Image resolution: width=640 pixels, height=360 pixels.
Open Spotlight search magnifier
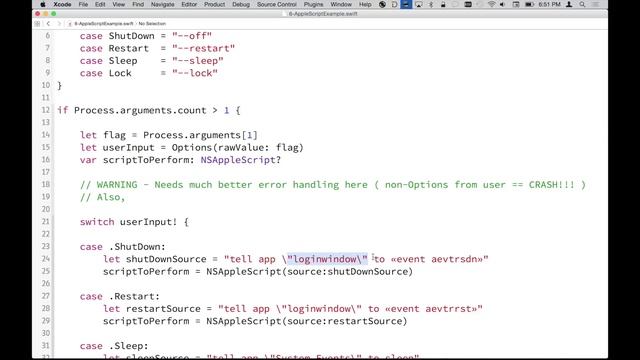(582, 4)
